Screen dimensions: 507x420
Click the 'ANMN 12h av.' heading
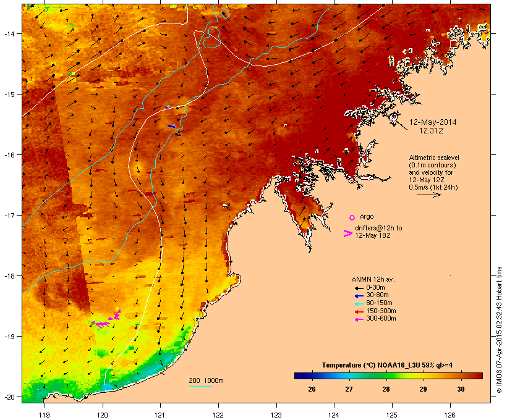pyautogui.click(x=373, y=279)
